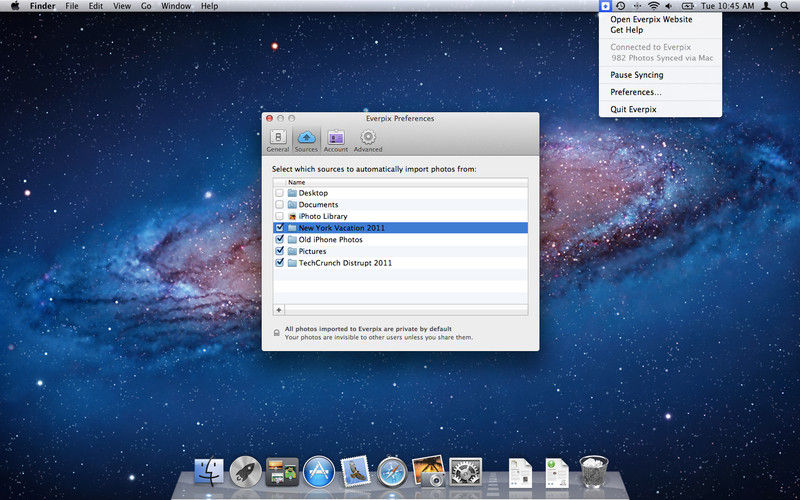
Task: Open the Account preferences pane
Action: tap(336, 141)
